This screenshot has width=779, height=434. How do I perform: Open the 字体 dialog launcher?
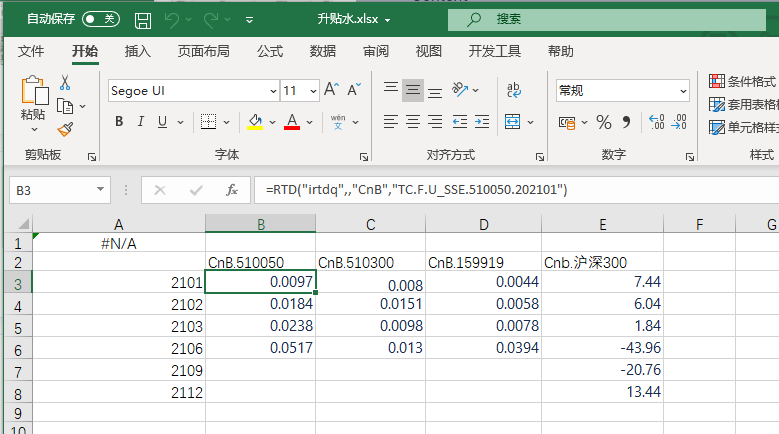point(364,156)
